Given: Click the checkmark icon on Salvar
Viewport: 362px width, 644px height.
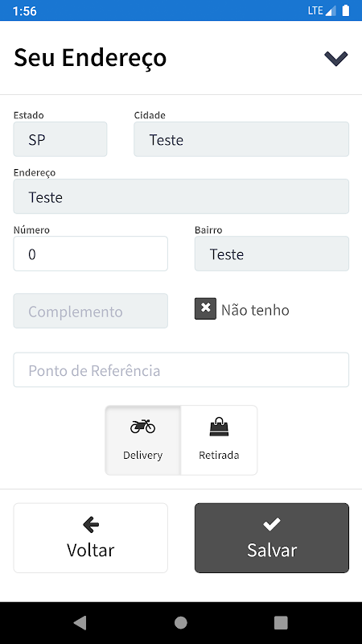Looking at the screenshot, I should (272, 524).
